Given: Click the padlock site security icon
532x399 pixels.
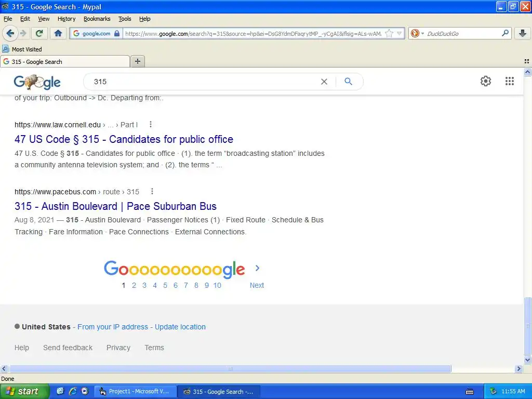Looking at the screenshot, I should coord(117,33).
